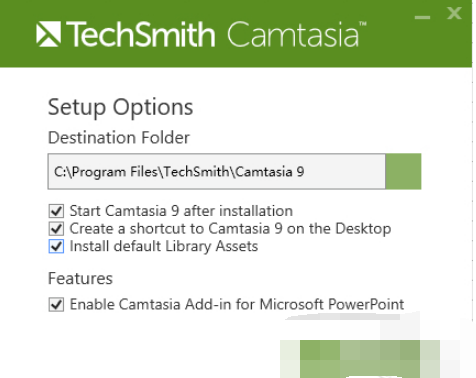Click the TechSmith logo icon
The image size is (476, 378).
(x=48, y=34)
